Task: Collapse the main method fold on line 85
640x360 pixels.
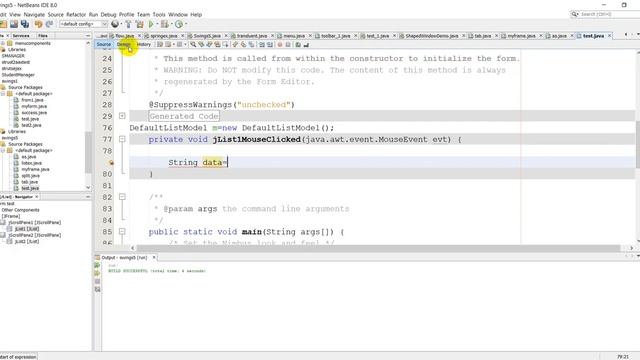Action: (x=122, y=231)
